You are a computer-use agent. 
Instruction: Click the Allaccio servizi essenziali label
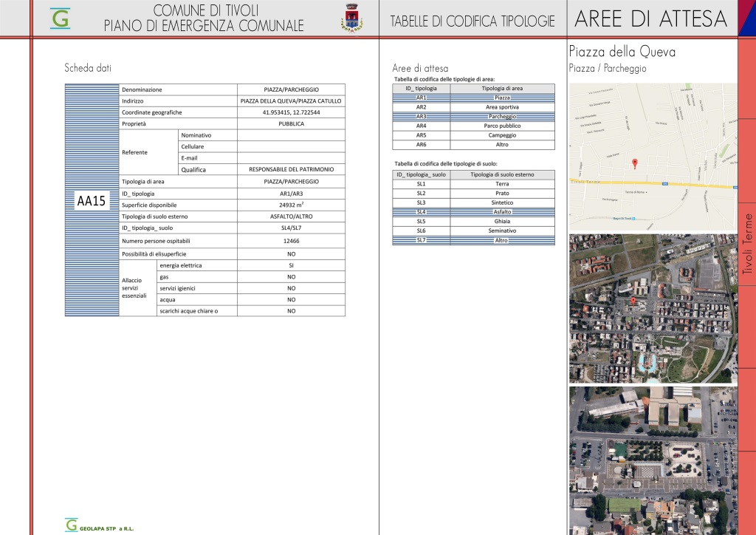click(134, 288)
